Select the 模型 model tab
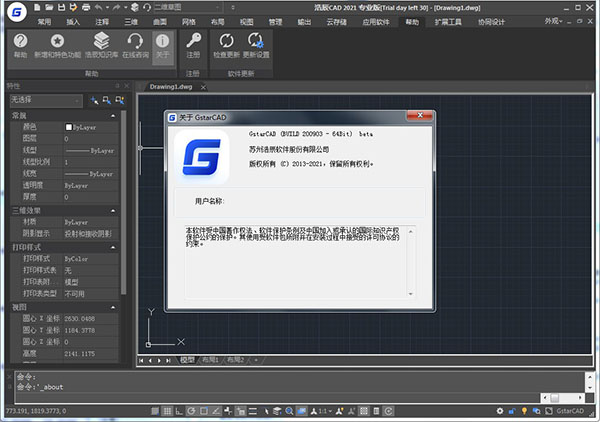Image resolution: width=600 pixels, height=422 pixels. coord(187,360)
